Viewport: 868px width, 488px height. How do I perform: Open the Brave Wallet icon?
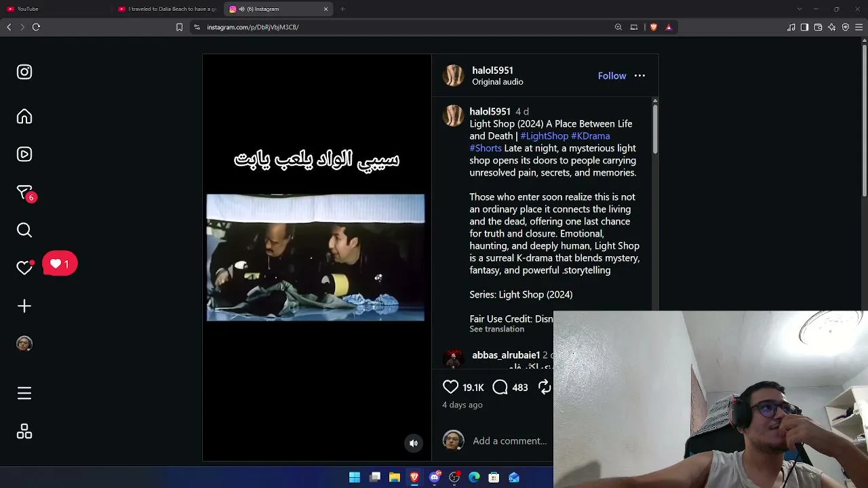pos(818,27)
